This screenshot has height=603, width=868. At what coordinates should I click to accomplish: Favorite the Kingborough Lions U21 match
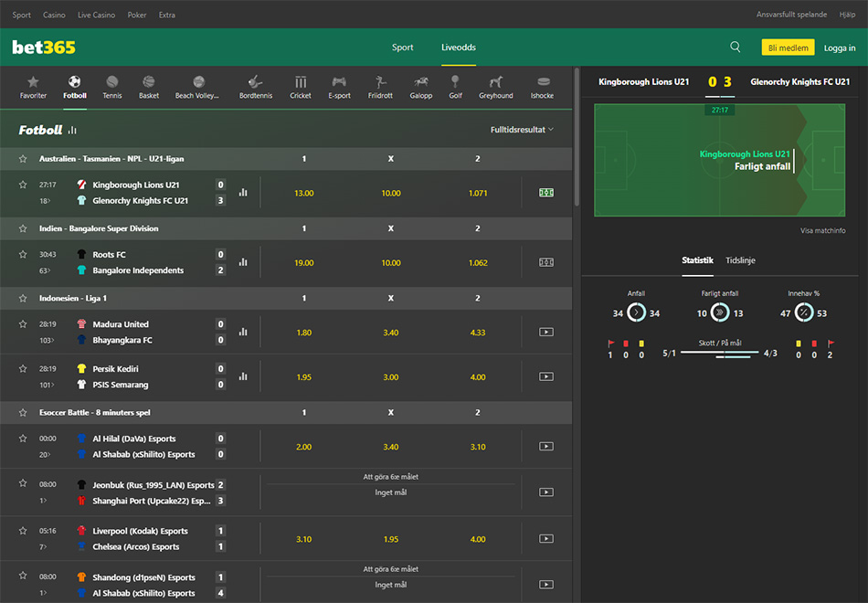[23, 185]
